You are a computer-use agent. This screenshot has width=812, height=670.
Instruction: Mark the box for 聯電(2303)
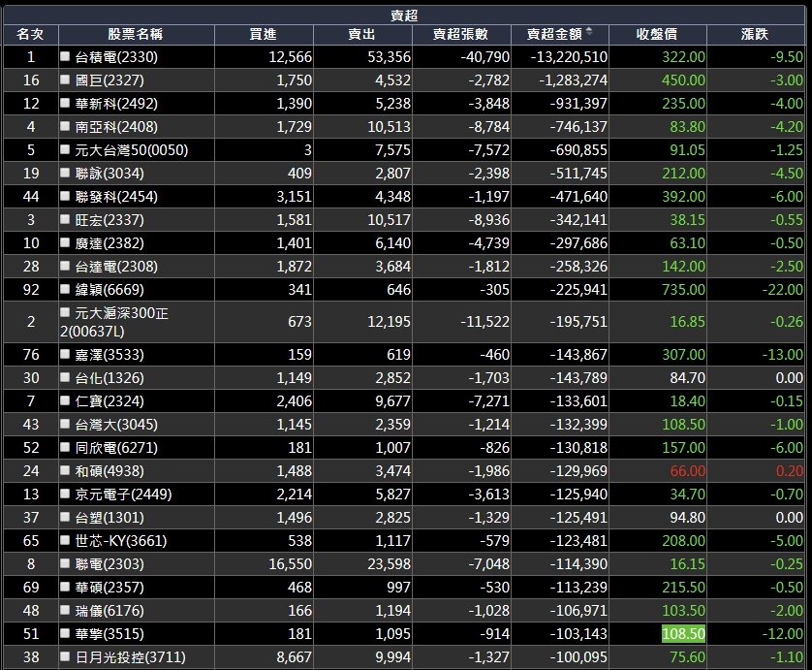65,563
